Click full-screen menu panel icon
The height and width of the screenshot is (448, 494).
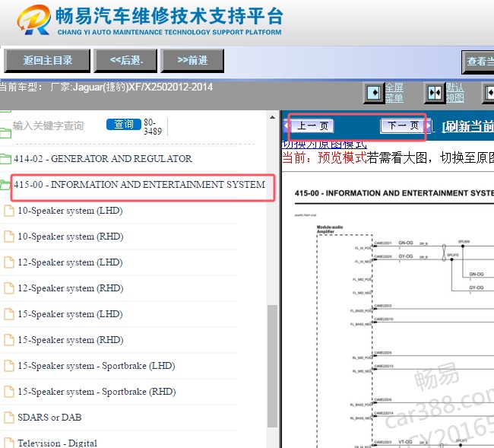(x=374, y=93)
